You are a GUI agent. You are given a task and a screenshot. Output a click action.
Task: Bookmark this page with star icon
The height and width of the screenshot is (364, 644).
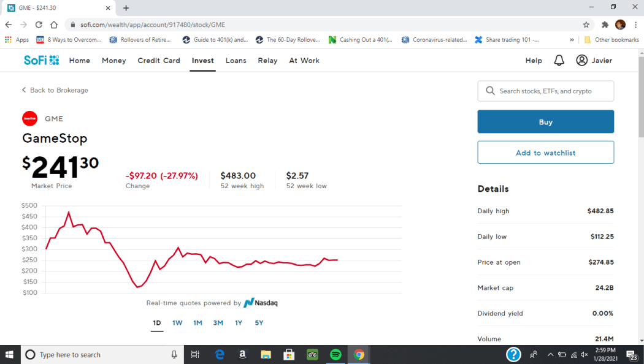[586, 25]
